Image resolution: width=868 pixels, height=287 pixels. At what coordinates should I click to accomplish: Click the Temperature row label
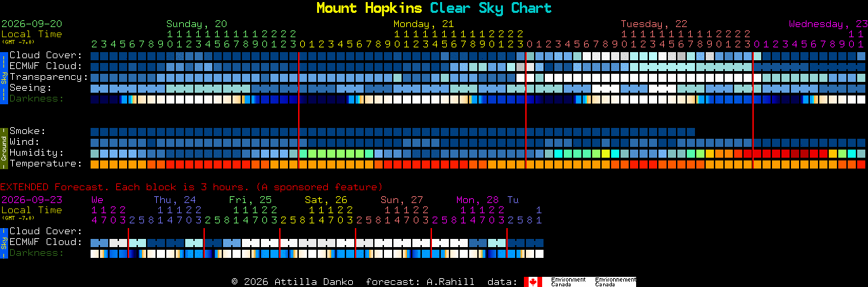tap(45, 164)
